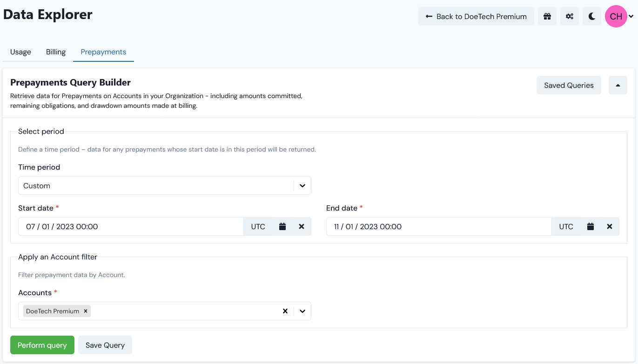Open the end date calendar picker
Viewport: 638px width, 364px height.
(x=590, y=226)
